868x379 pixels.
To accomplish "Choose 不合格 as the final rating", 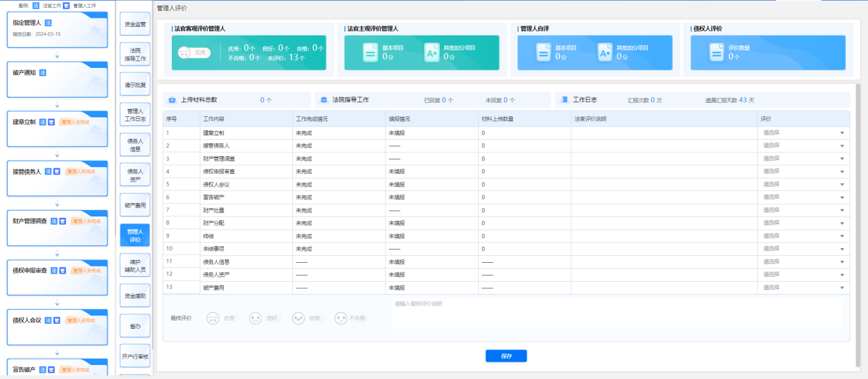I will (x=341, y=318).
